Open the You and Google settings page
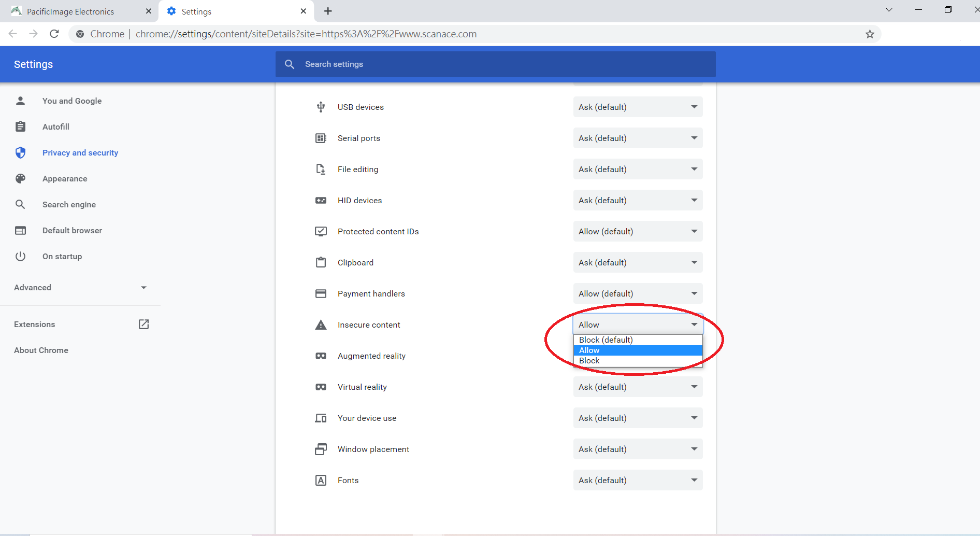This screenshot has height=536, width=980. [x=72, y=101]
